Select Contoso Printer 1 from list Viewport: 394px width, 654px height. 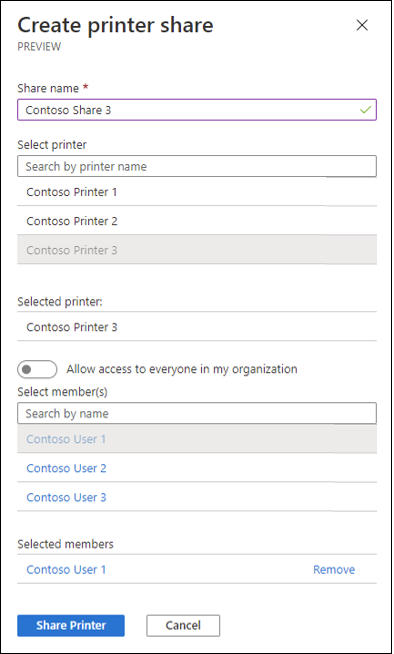197,192
